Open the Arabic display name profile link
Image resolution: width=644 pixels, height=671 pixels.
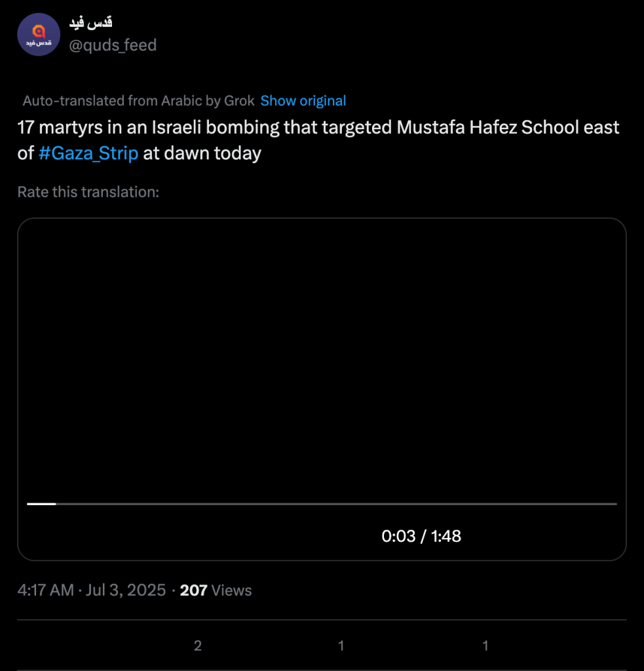pyautogui.click(x=90, y=23)
